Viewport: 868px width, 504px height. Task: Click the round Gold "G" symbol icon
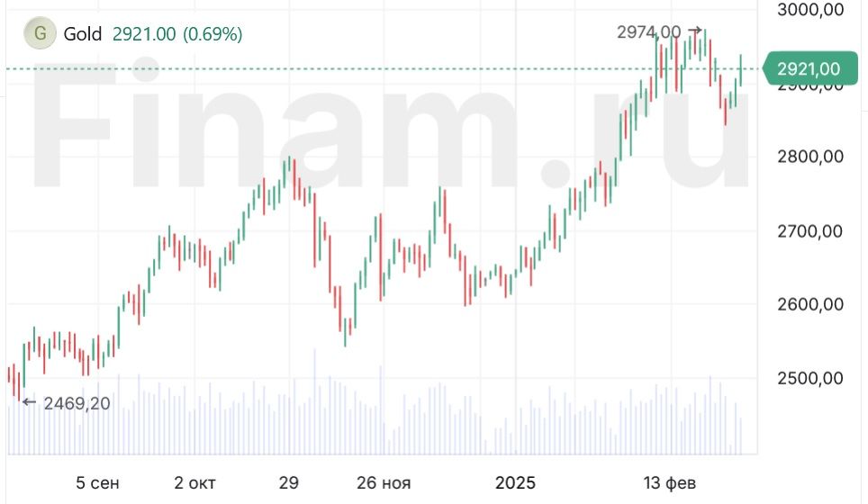coord(40,34)
